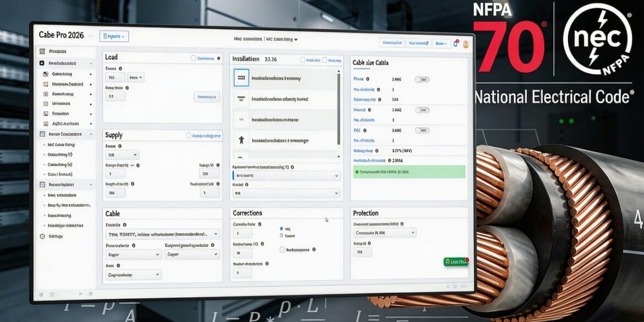Click the info icon beside the Current field in Load
Image resolution: width=644 pixels, height=322 pixels.
(x=120, y=68)
